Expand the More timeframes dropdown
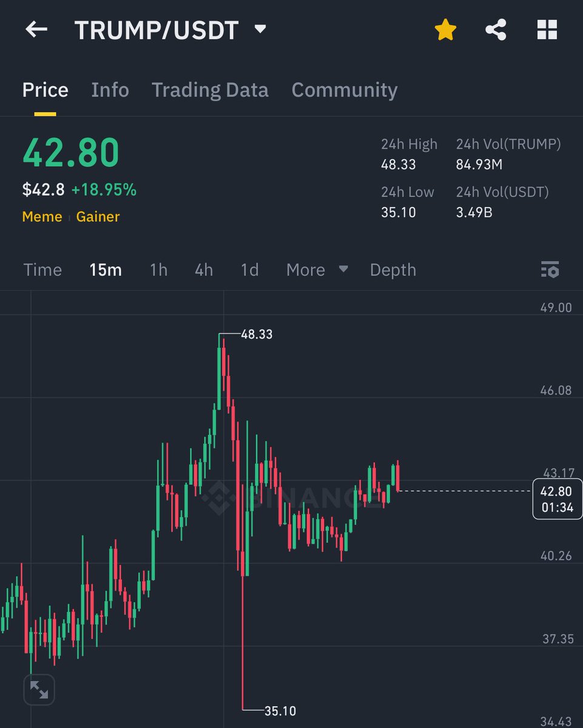 pyautogui.click(x=317, y=269)
